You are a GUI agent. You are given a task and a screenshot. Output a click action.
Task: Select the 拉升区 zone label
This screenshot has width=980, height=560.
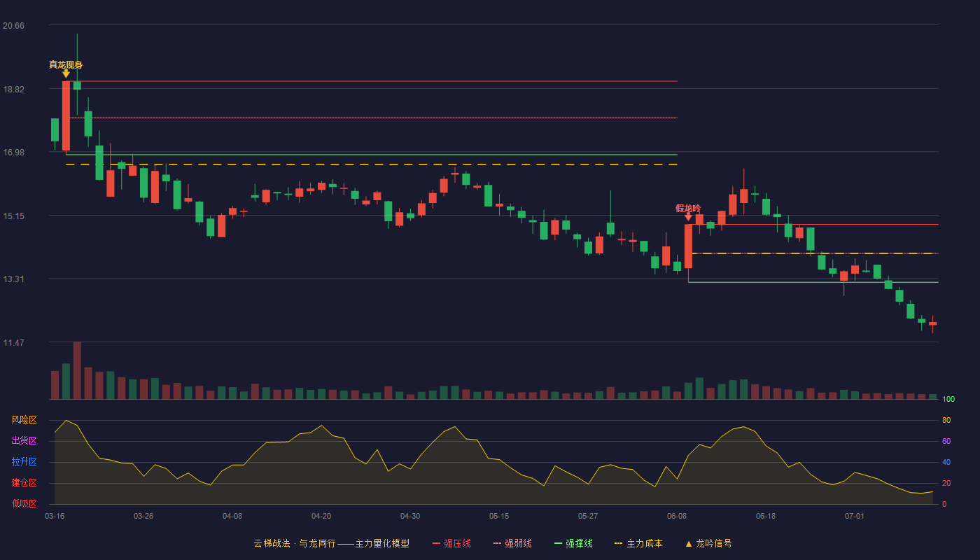point(24,462)
